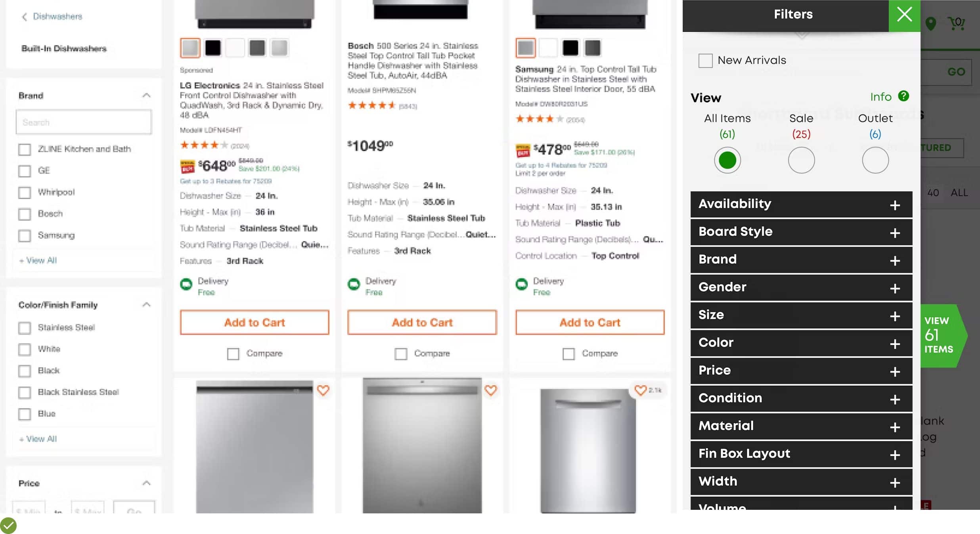980x534 pixels.
Task: Click the store location pin icon
Action: tap(930, 24)
